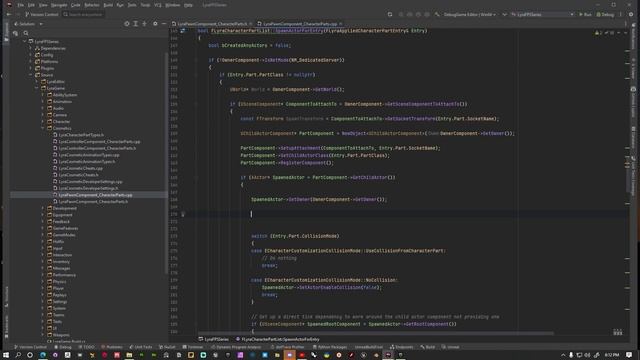Screen dimensions: 640x360
Task: Click the taskbar search icon
Action: [18, 355]
